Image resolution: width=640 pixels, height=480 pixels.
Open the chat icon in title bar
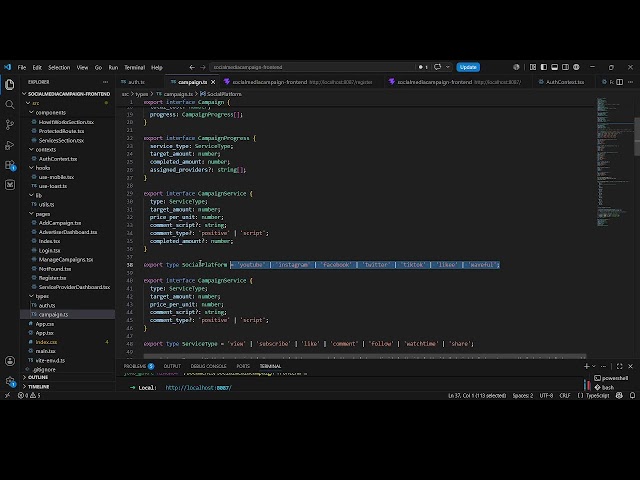click(438, 67)
